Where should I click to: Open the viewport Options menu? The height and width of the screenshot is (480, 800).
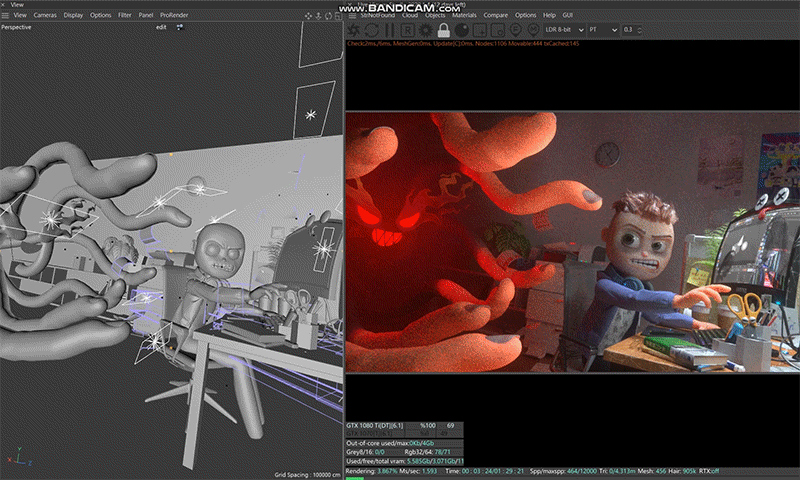pyautogui.click(x=101, y=15)
